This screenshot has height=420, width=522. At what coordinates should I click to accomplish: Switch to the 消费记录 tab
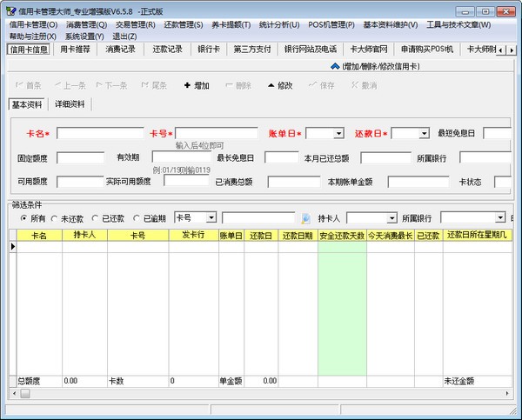click(x=121, y=50)
